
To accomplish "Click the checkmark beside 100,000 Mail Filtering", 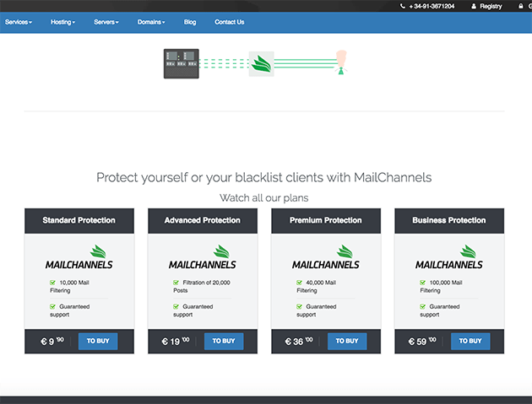I will (423, 283).
